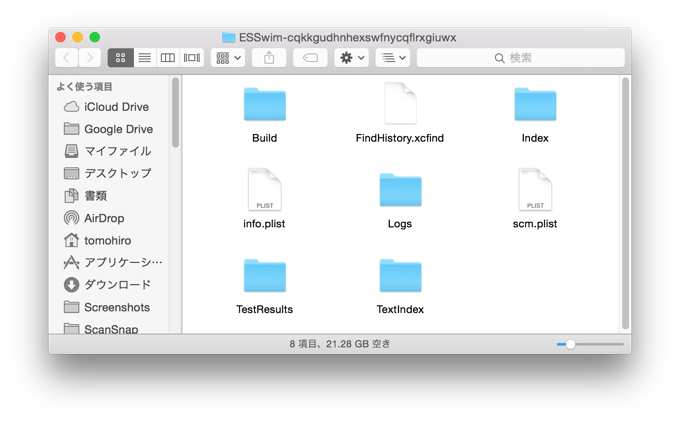This screenshot has height=423, width=680.
Task: Select the Index folder icon
Action: click(535, 105)
